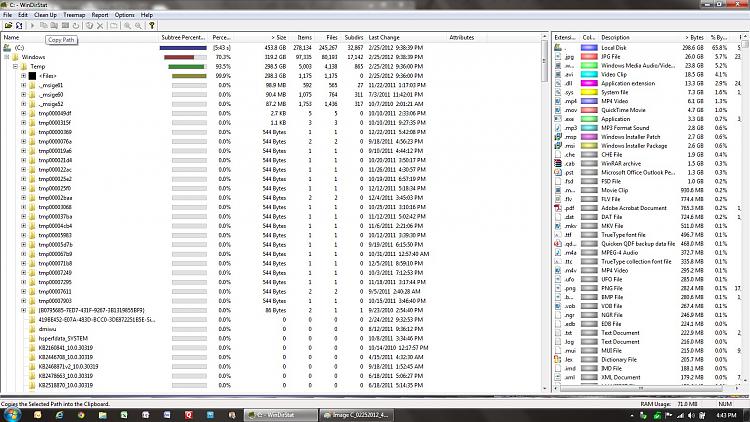
Task: Click the Zoom In magnifier icon
Action: 128,25
